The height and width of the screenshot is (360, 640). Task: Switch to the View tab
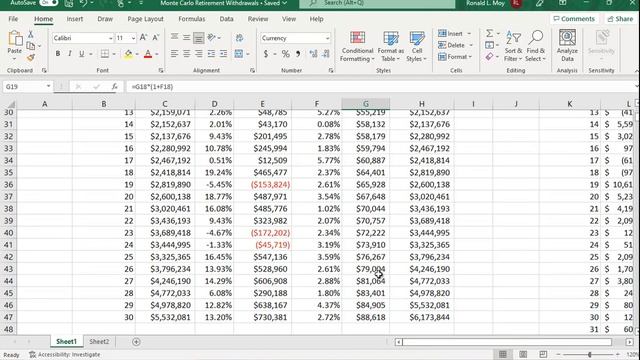tap(289, 19)
